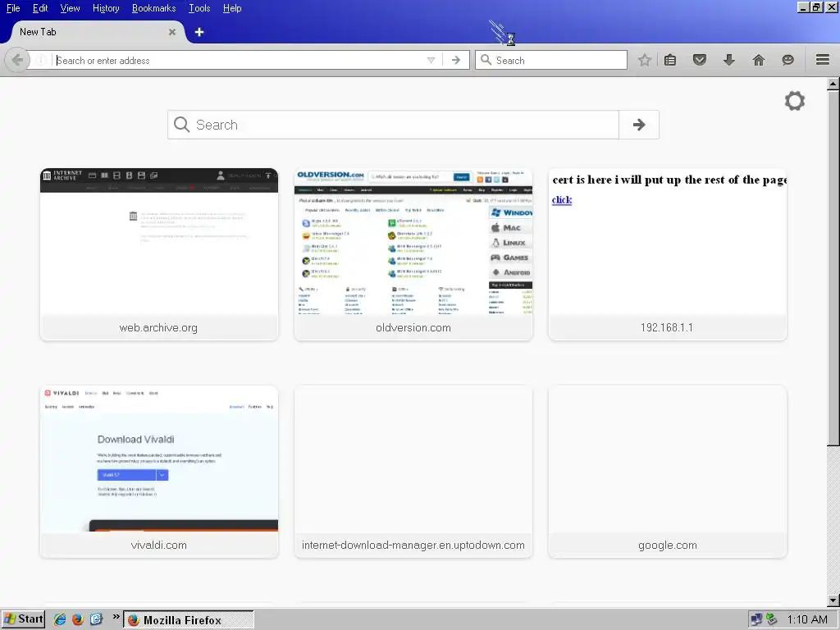
Task: Open the Help menu
Action: (x=232, y=8)
